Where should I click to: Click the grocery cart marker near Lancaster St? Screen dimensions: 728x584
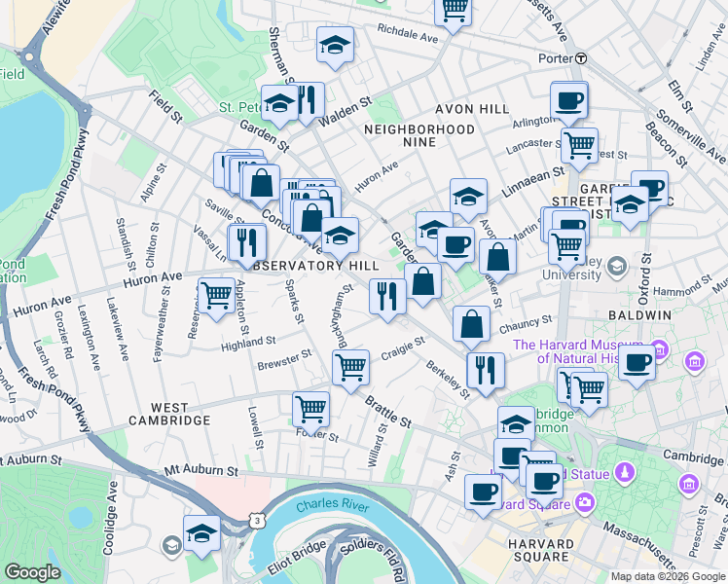(x=579, y=148)
